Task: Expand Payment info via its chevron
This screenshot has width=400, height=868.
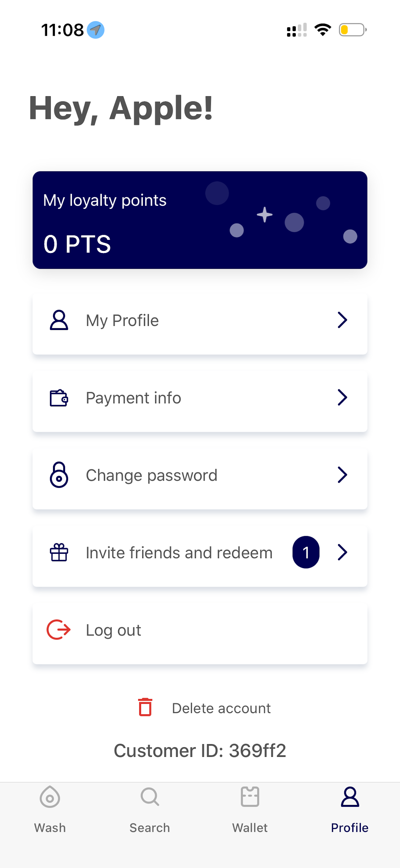Action: click(342, 398)
